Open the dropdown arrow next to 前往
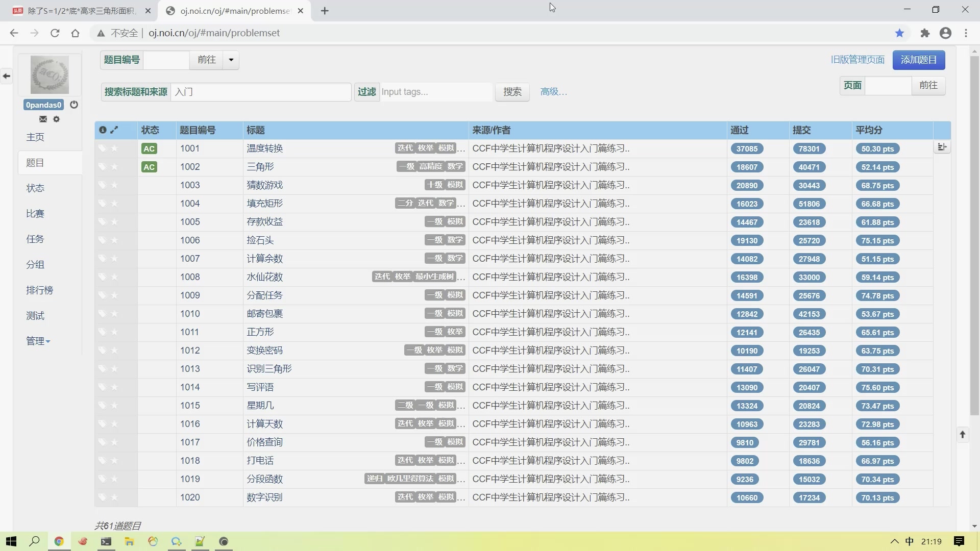This screenshot has height=551, width=980. [x=231, y=60]
